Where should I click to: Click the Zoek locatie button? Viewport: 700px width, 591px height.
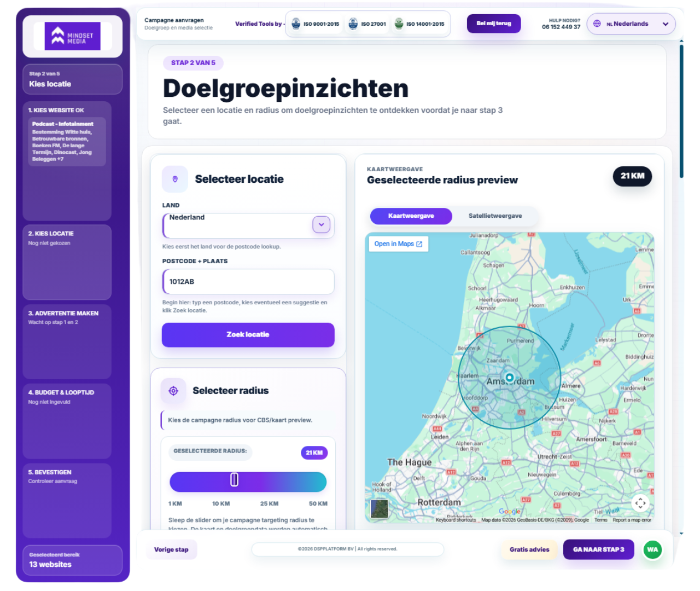click(248, 335)
